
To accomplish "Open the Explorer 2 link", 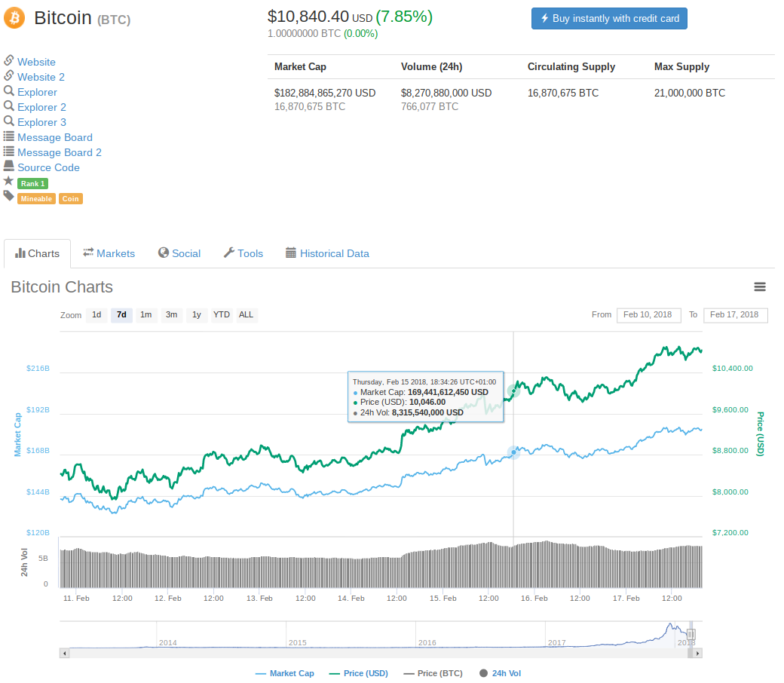I will [41, 107].
